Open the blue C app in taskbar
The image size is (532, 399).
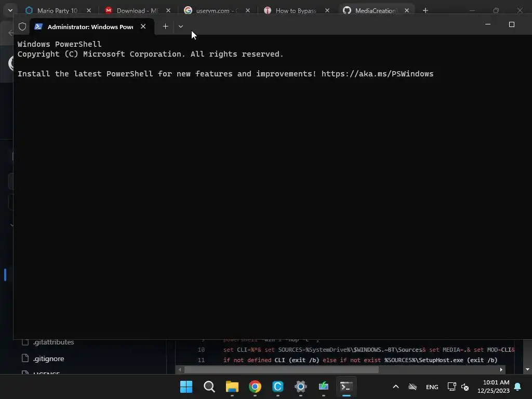(278, 387)
